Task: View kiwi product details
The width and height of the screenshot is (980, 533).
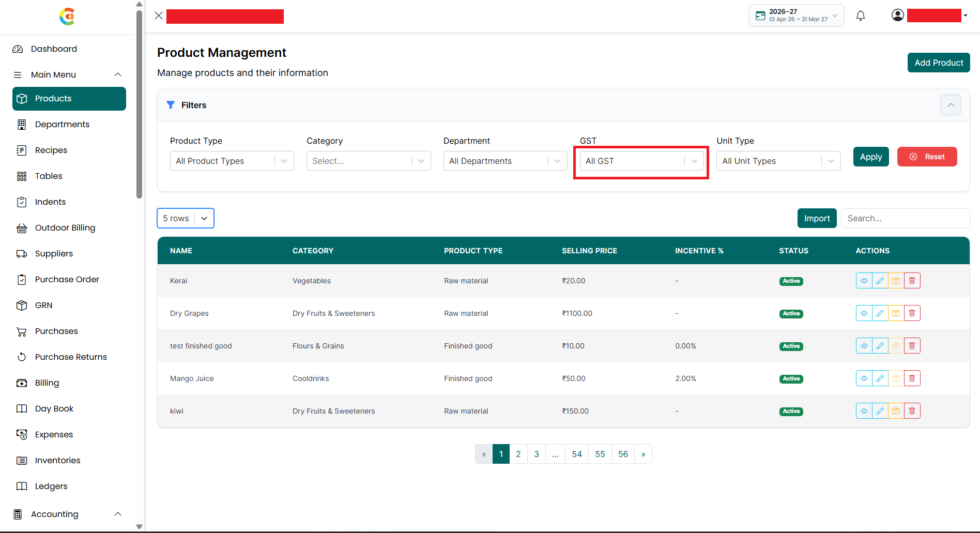Action: [x=864, y=411]
